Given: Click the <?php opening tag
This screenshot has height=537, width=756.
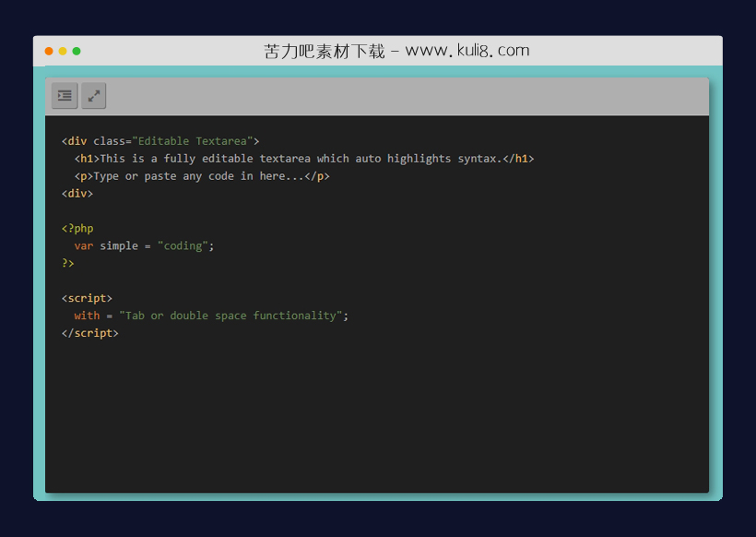Looking at the screenshot, I should [x=77, y=229].
